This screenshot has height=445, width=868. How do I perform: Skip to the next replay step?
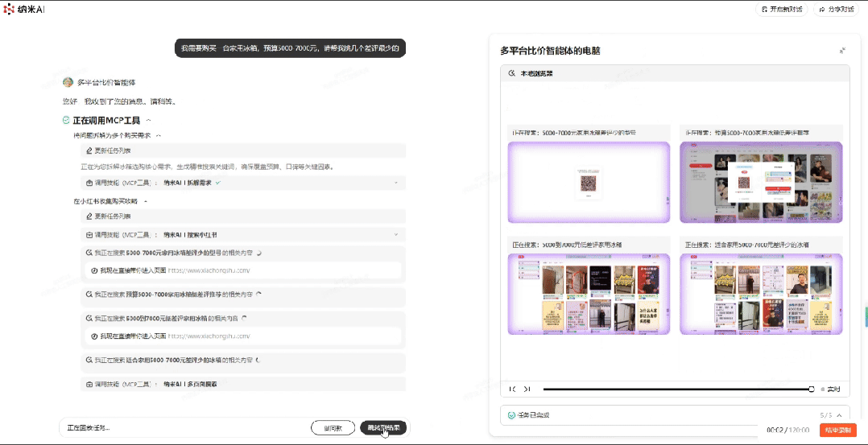pyautogui.click(x=527, y=389)
